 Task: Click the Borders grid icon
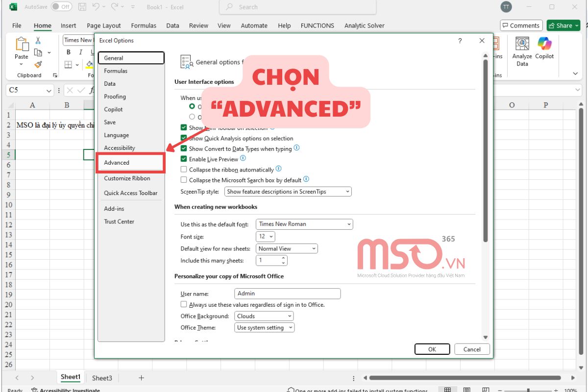pyautogui.click(x=68, y=64)
